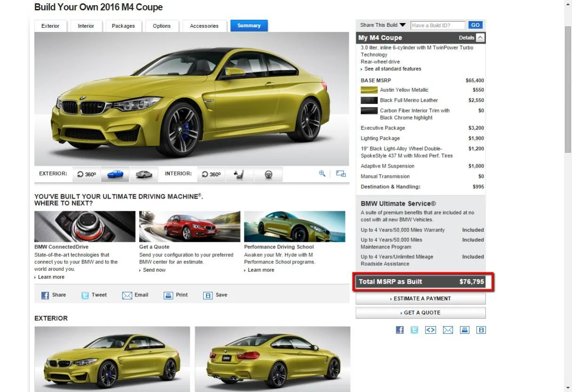Print build via sidebar printer icon
Screen dimensions: 572x392
465,330
